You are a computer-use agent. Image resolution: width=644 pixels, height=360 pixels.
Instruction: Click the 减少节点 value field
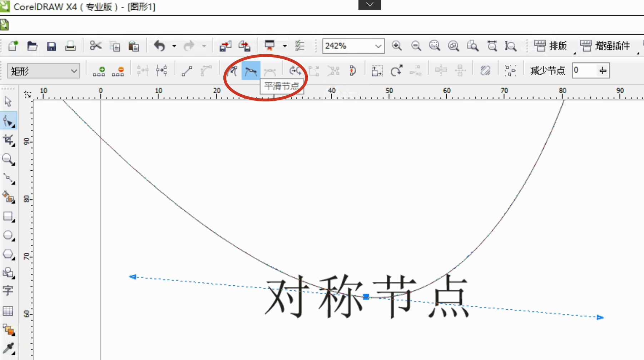coord(584,70)
